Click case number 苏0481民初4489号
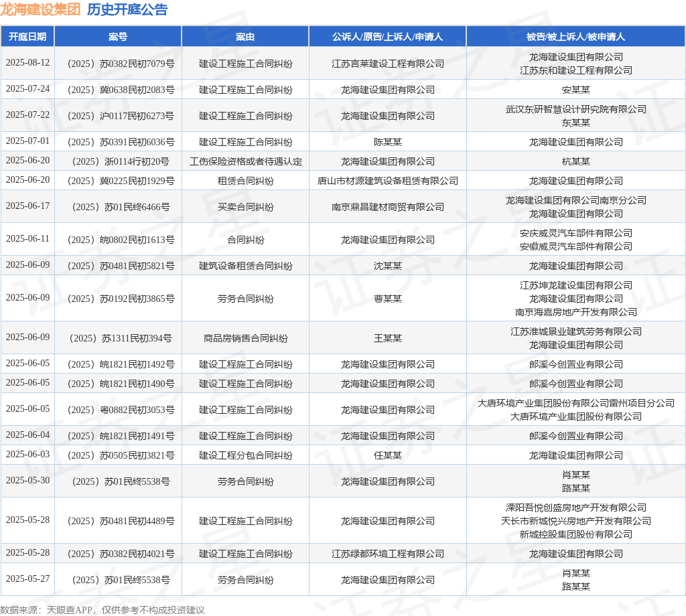 [x=121, y=521]
